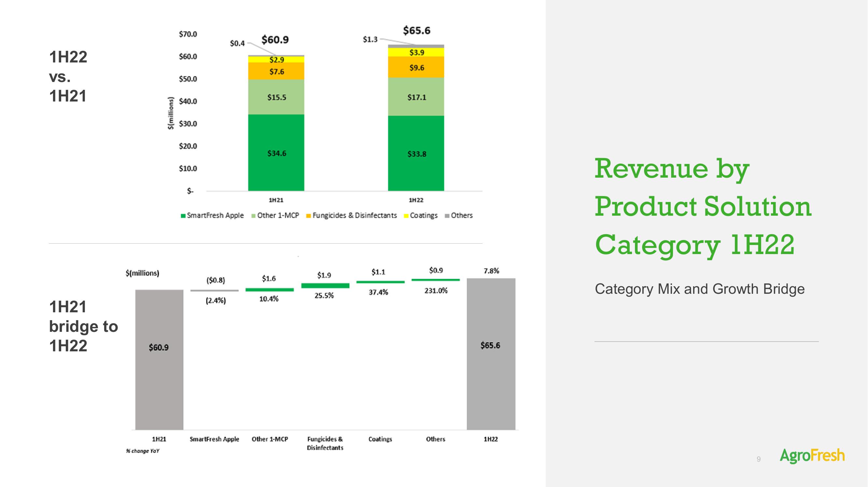Click the page number 9
Image resolution: width=868 pixels, height=487 pixels.
coord(759,459)
